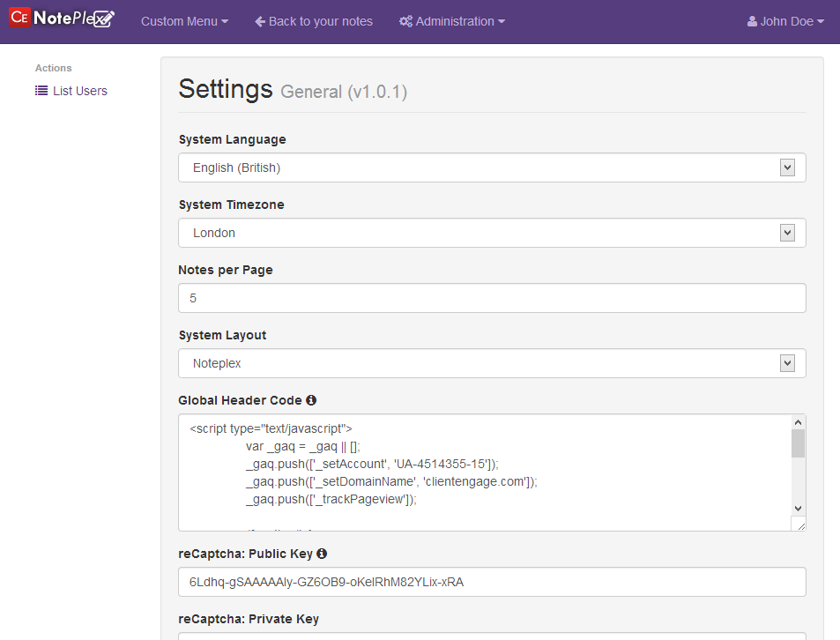Open the System Layout dropdown
This screenshot has height=640, width=840.
(492, 363)
